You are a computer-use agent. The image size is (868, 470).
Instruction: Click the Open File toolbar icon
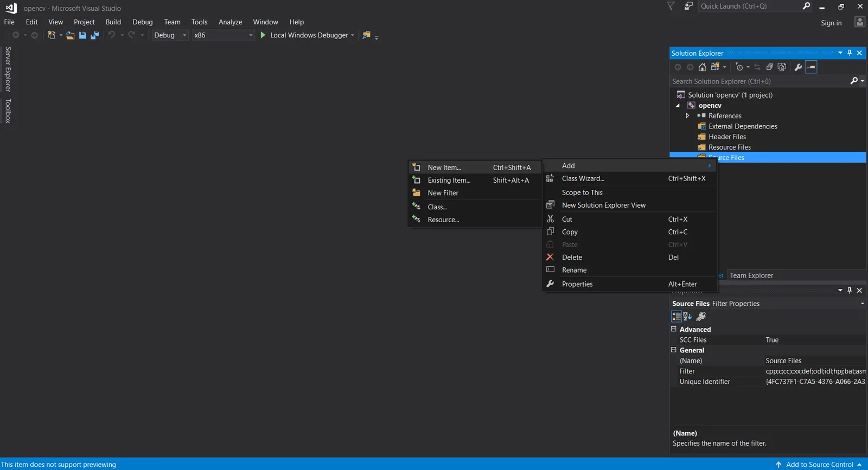(x=71, y=35)
